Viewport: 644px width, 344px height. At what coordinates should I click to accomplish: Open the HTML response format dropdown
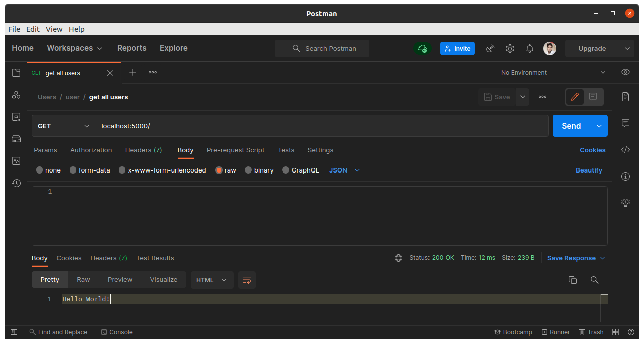click(x=212, y=280)
